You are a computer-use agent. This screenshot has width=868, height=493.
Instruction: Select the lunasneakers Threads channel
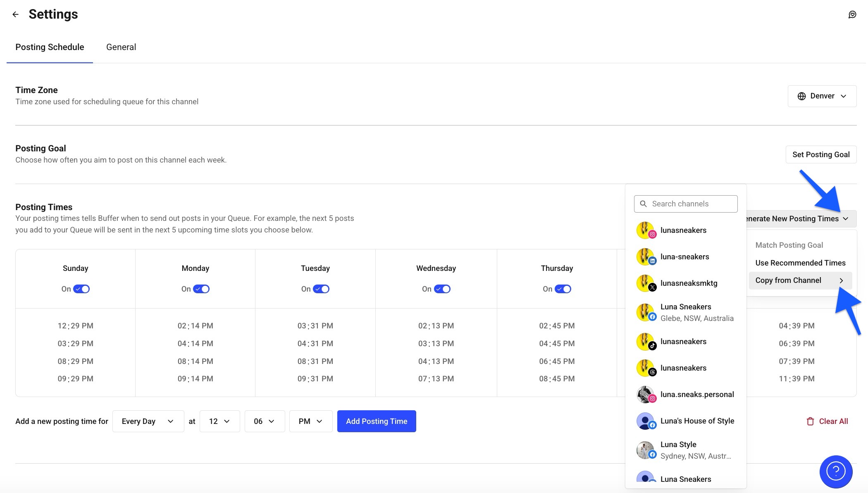click(x=683, y=368)
